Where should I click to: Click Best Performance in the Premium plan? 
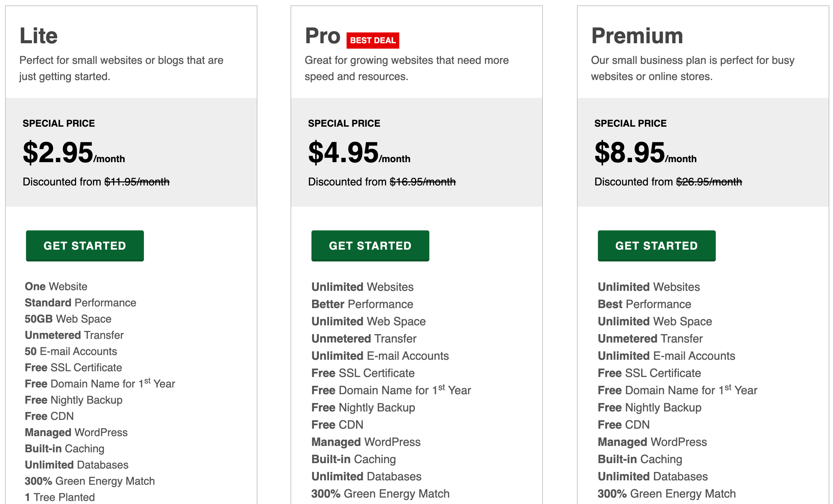click(x=645, y=304)
